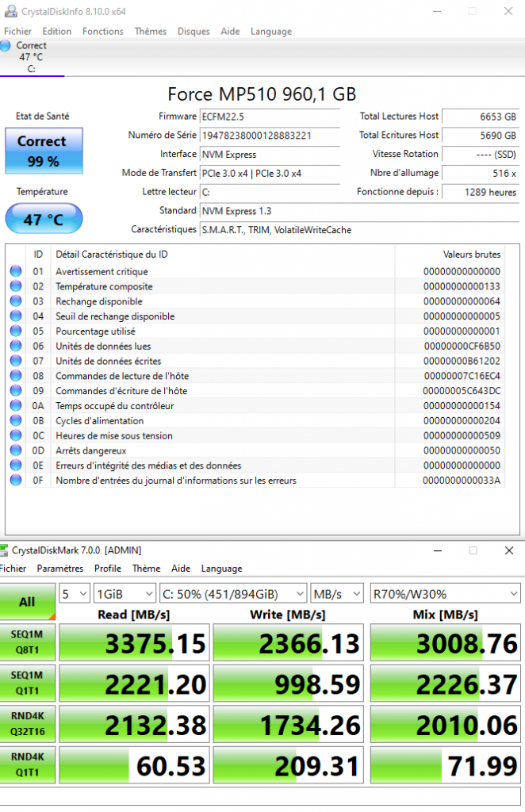Select the drive C: tab at top
525x812 pixels.
click(x=32, y=57)
